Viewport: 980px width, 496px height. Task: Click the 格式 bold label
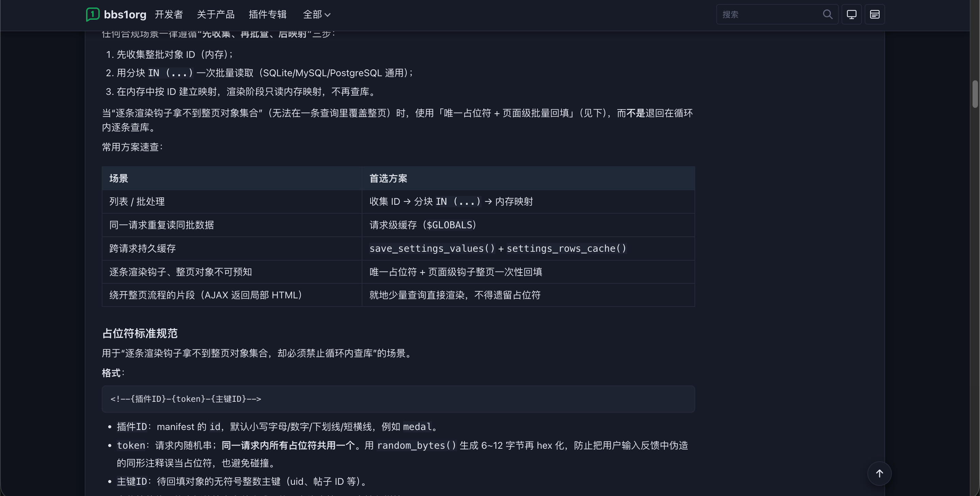(x=111, y=373)
